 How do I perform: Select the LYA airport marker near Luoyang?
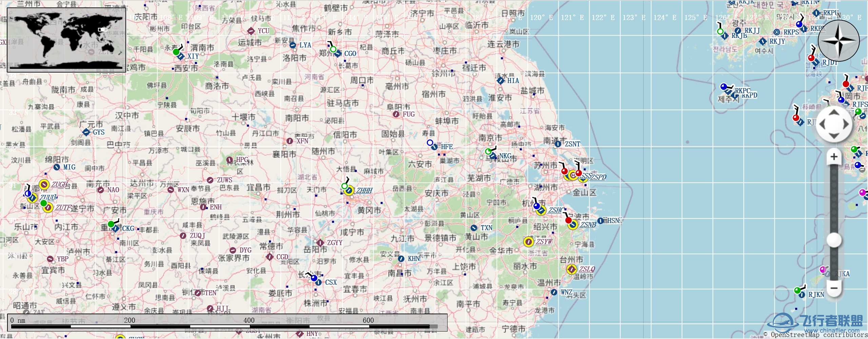click(293, 45)
